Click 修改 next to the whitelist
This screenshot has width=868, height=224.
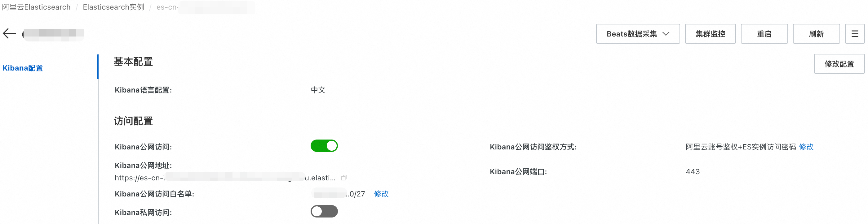click(381, 194)
